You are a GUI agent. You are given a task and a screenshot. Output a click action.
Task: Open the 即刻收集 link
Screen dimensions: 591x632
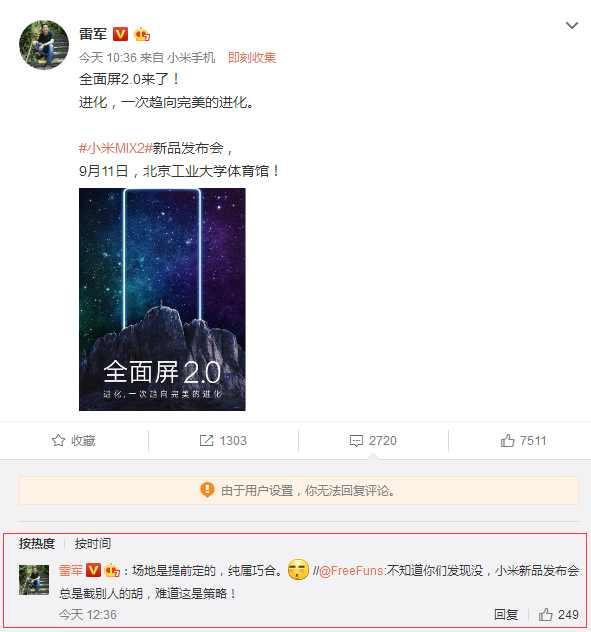point(252,58)
